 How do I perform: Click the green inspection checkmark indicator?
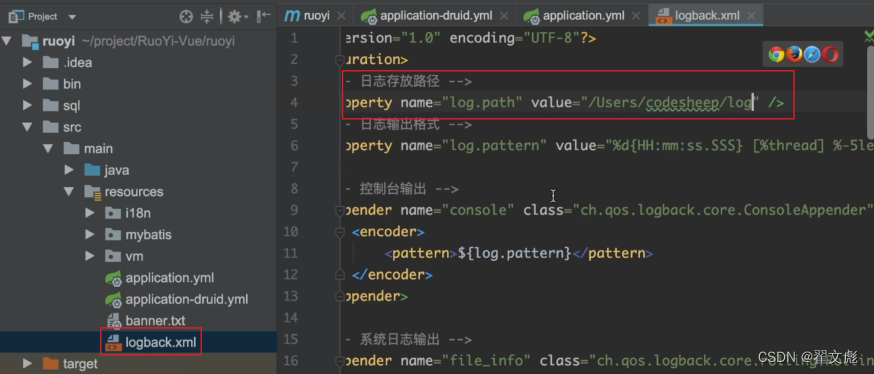click(868, 37)
